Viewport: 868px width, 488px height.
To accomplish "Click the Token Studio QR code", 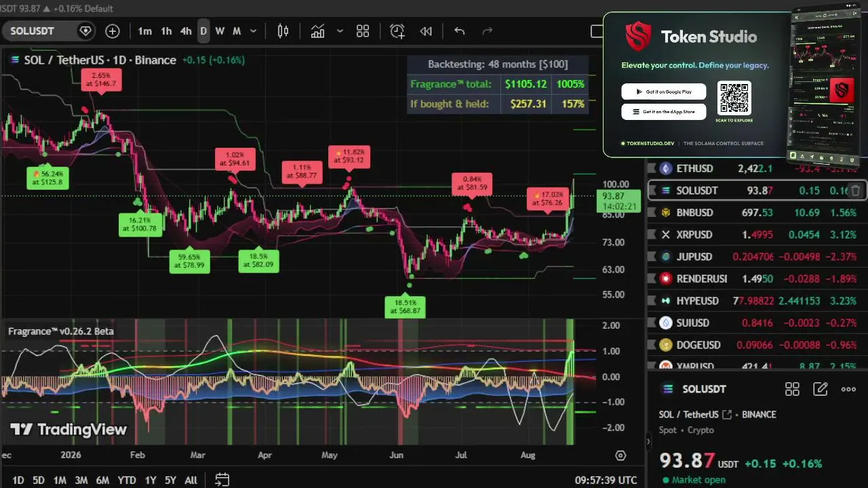I will coord(734,99).
